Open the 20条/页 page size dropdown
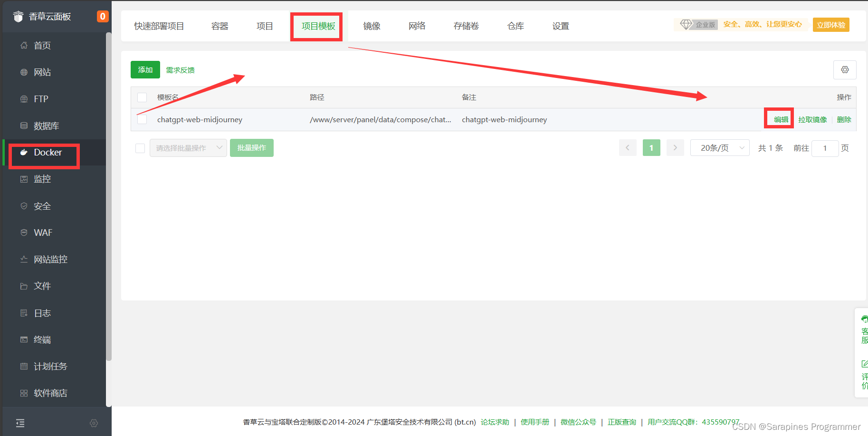 tap(719, 148)
